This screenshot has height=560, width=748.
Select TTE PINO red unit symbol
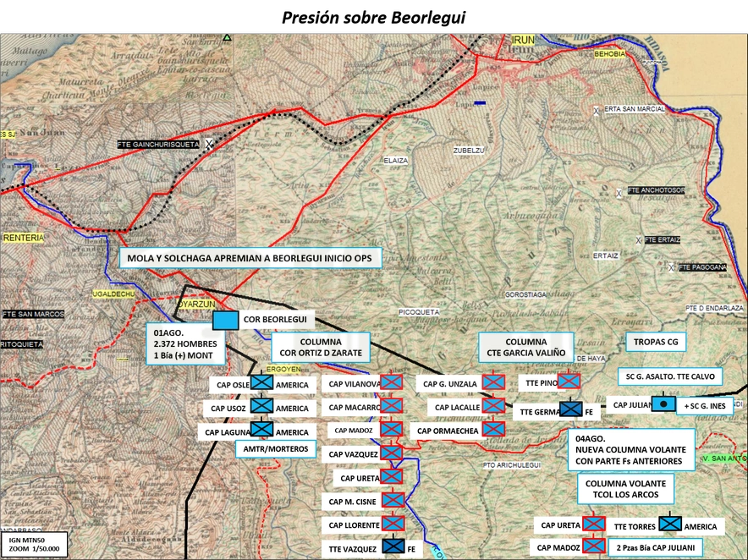(x=569, y=382)
